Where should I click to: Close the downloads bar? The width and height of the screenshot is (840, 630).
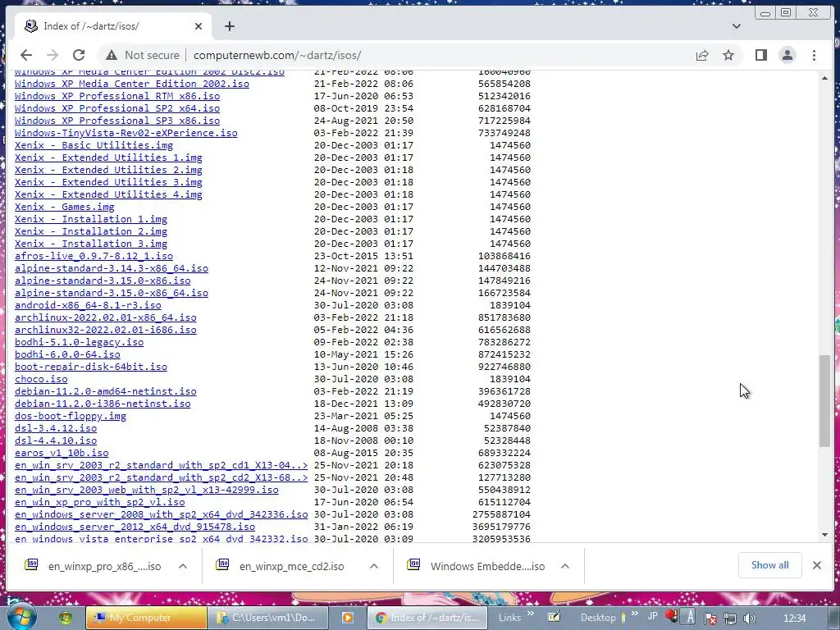[816, 565]
